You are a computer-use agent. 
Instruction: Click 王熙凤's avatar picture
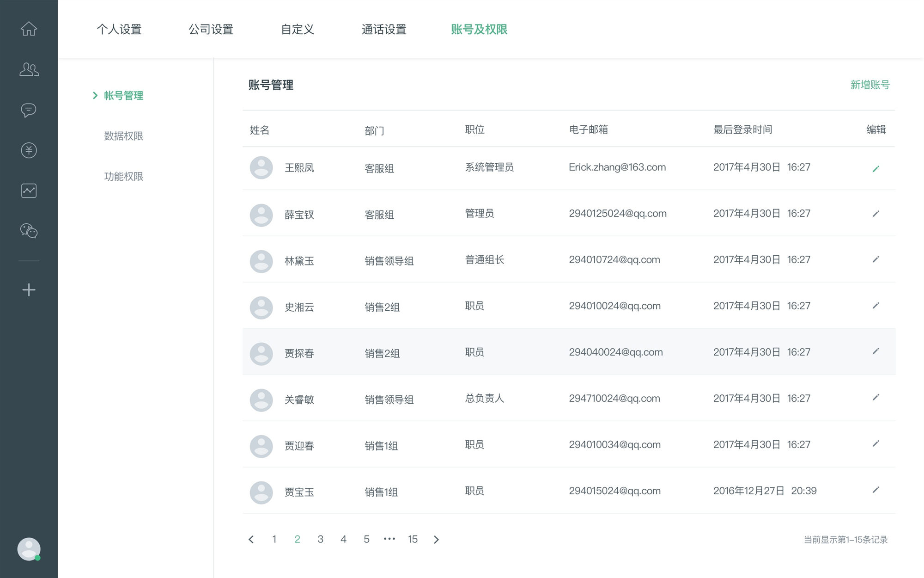tap(261, 167)
